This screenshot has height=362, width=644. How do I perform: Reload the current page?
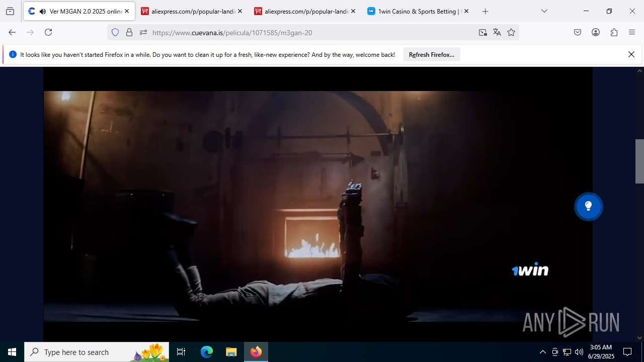coord(48,32)
